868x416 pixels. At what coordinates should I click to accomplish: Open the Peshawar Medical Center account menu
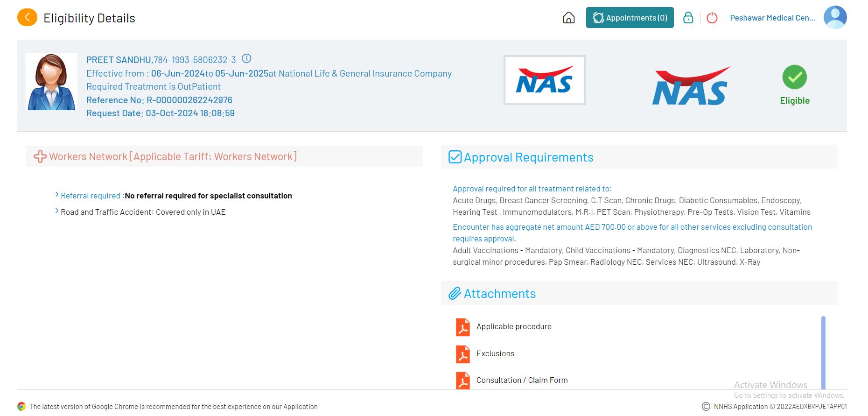772,18
